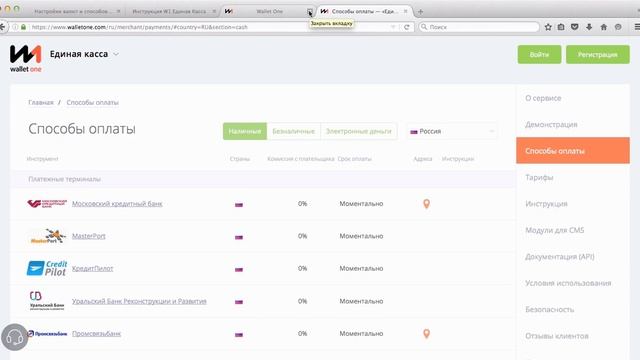This screenshot has height=360, width=640.
Task: Select the Безналичные payment filter
Action: pos(293,131)
